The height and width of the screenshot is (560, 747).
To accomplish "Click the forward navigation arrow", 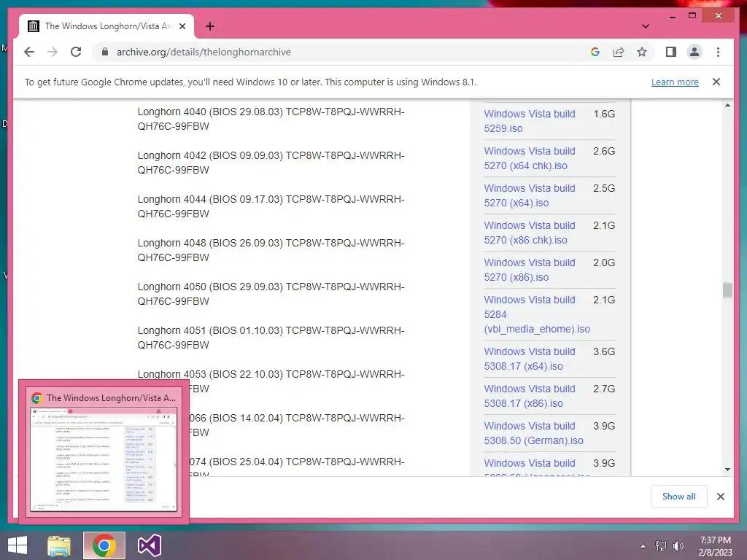I will click(x=53, y=52).
